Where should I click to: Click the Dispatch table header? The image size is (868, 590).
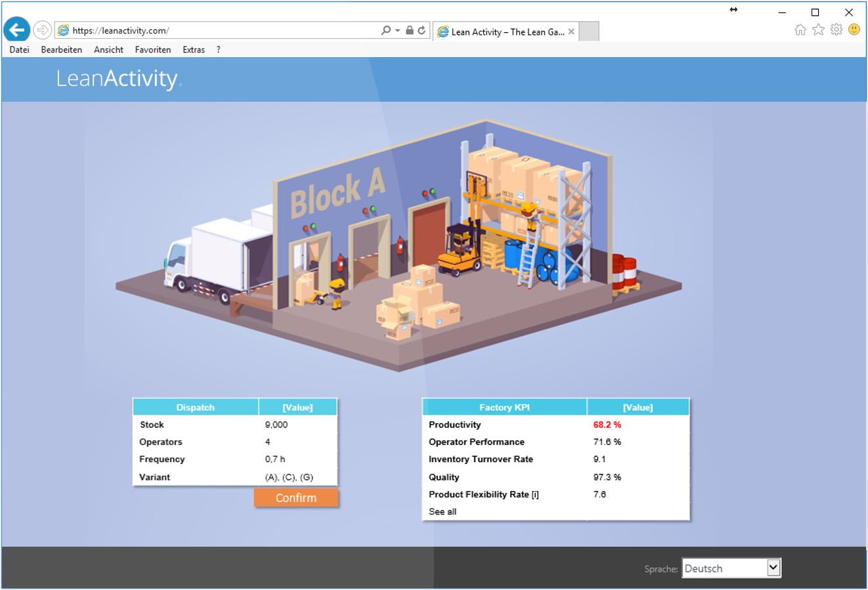point(195,408)
